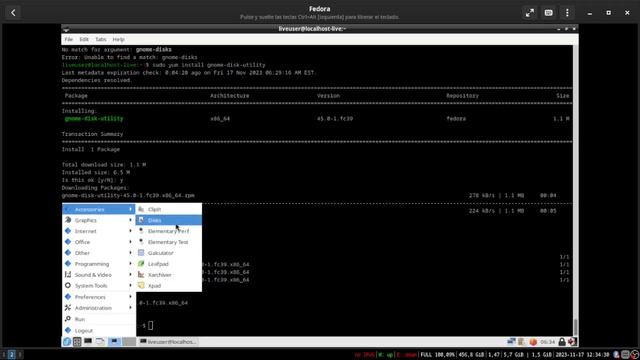Launch Galculator from the submenu
Viewport: 640px width, 360px height.
[x=169, y=253]
